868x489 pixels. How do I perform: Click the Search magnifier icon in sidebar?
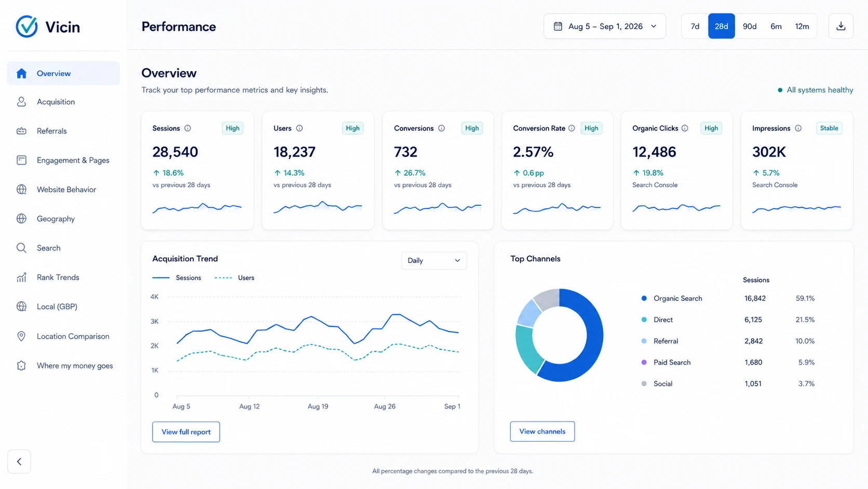[x=21, y=248]
